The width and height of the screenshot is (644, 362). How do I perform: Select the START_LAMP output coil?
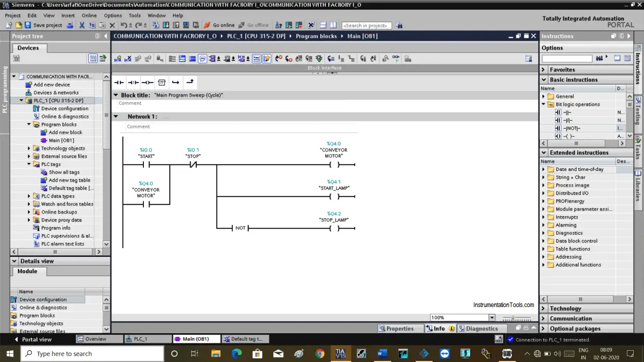point(334,197)
